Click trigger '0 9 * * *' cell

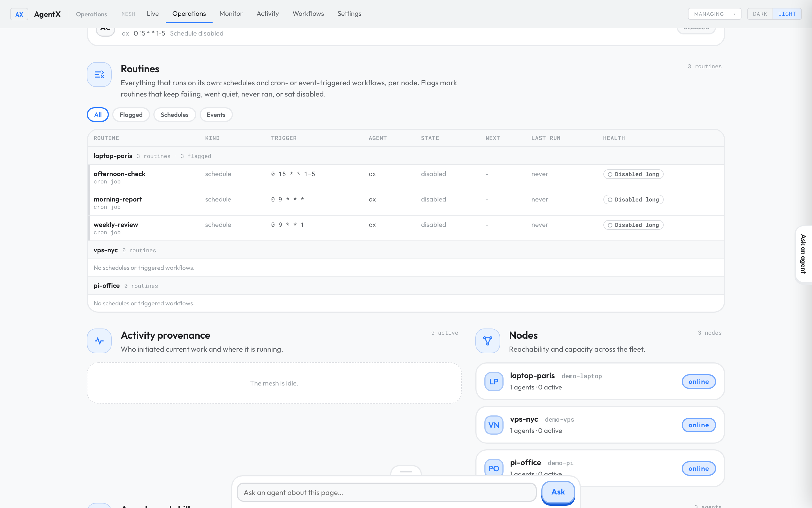coord(288,199)
